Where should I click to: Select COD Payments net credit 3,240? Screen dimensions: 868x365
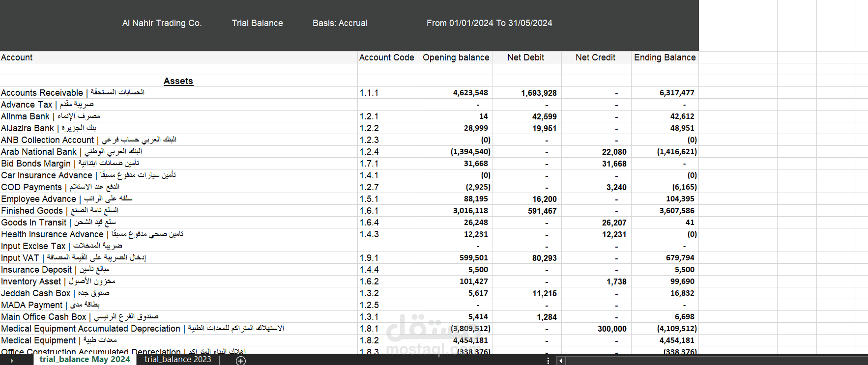(596, 187)
